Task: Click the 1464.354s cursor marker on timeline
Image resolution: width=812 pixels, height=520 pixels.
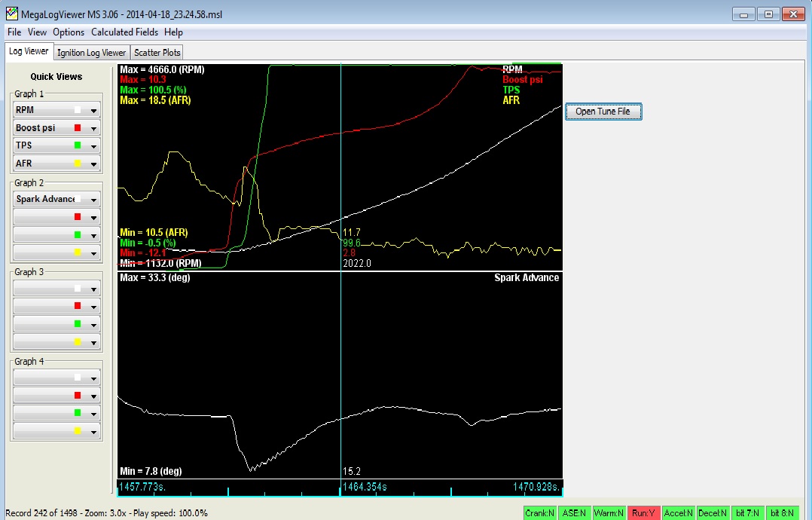Action: point(365,487)
